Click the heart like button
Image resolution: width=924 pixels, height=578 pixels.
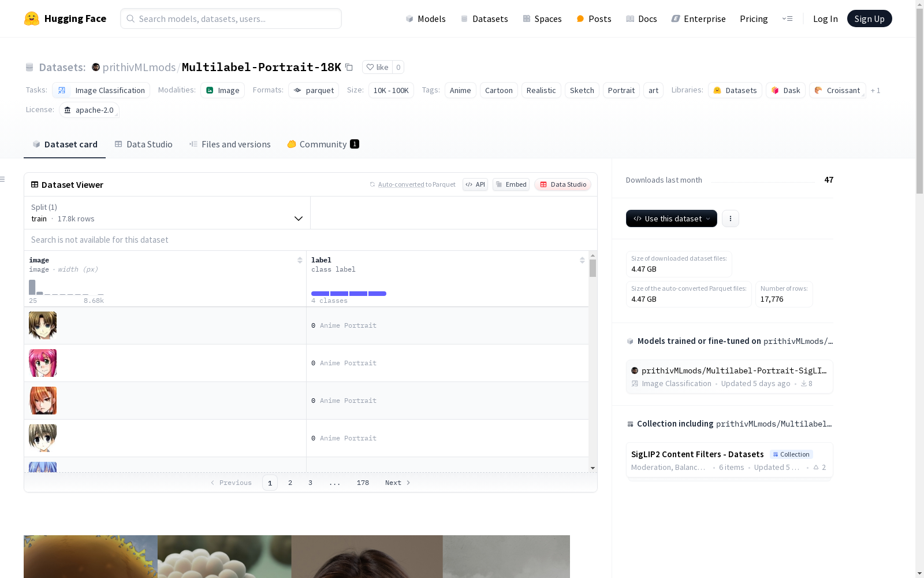pos(377,67)
